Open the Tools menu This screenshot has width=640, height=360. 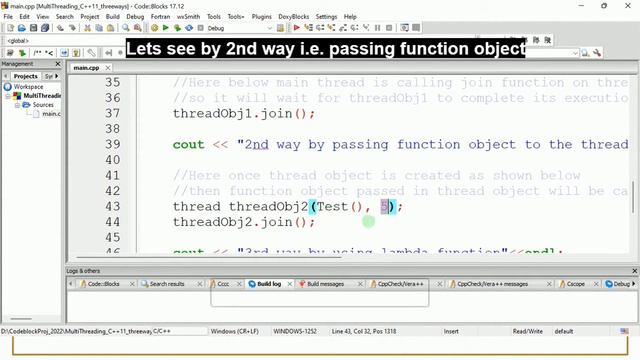pyautogui.click(x=213, y=16)
